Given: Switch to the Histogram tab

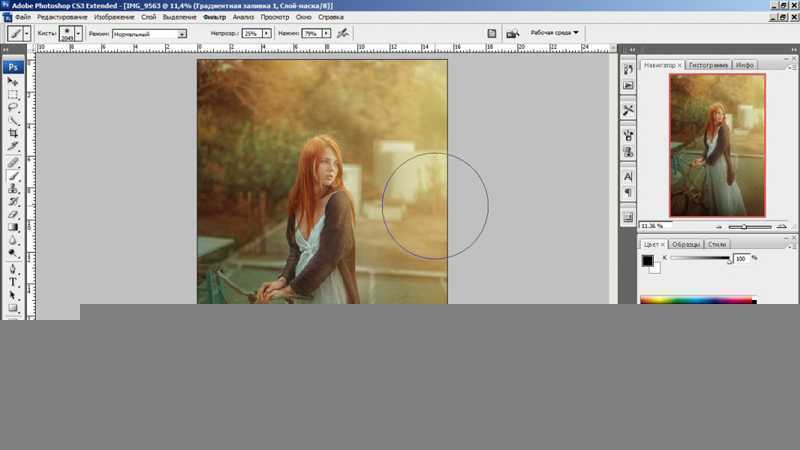Looking at the screenshot, I should (x=708, y=65).
